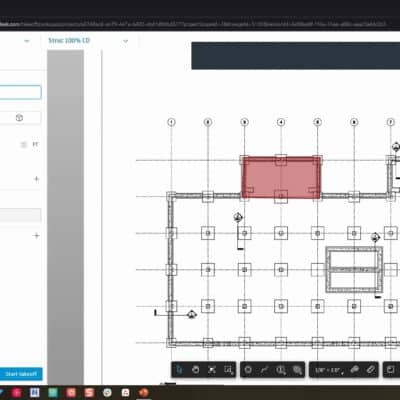Expand the Struc 100% CD sheet dropdown

pyautogui.click(x=126, y=41)
